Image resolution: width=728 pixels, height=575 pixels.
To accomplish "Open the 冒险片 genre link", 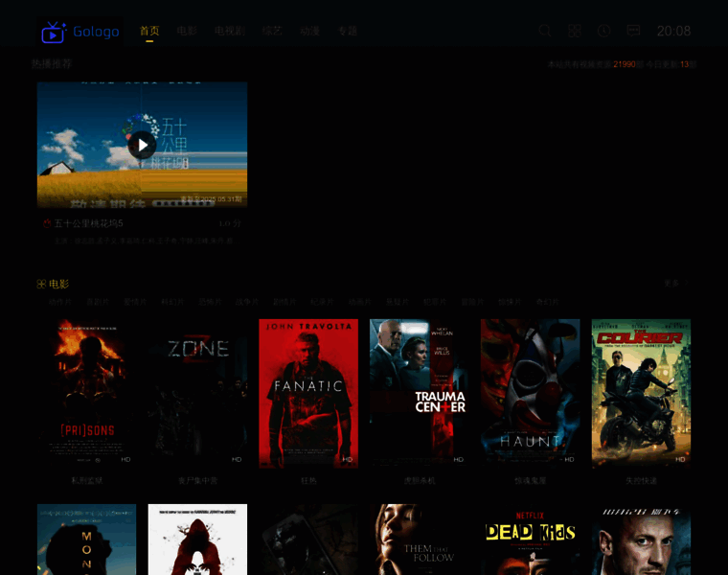I will coord(472,302).
